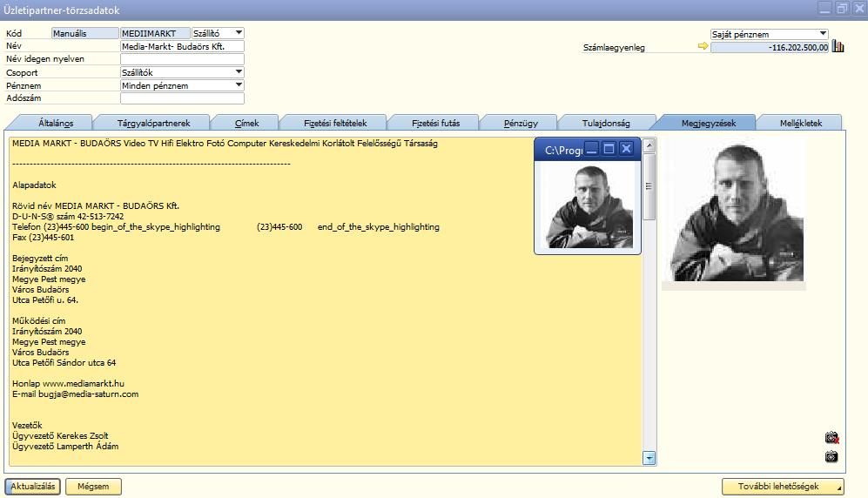This screenshot has width=868, height=498.
Task: Close the C:\Progr image popup window
Action: coord(626,149)
